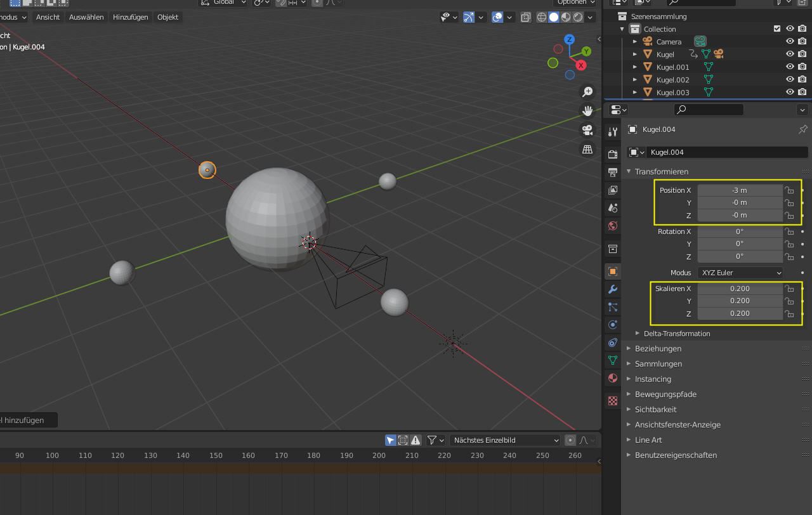Open the Scene properties tab
The width and height of the screenshot is (812, 515).
[x=612, y=208]
